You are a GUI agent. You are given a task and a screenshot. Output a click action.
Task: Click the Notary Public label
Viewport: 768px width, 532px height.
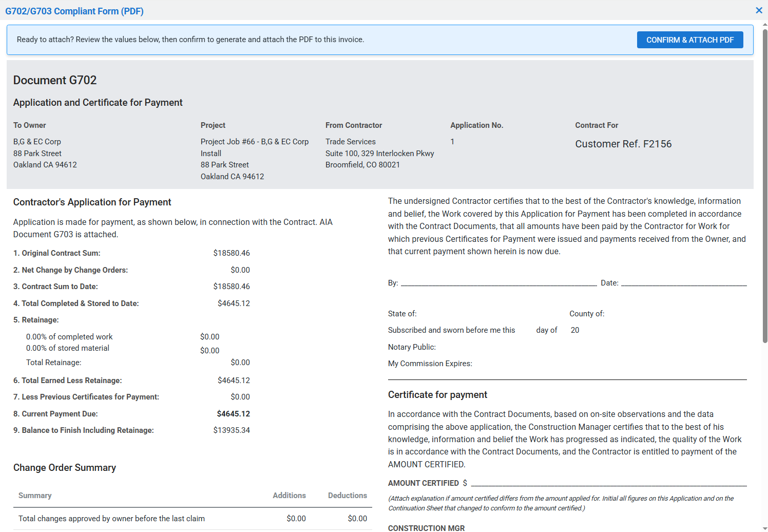(412, 347)
